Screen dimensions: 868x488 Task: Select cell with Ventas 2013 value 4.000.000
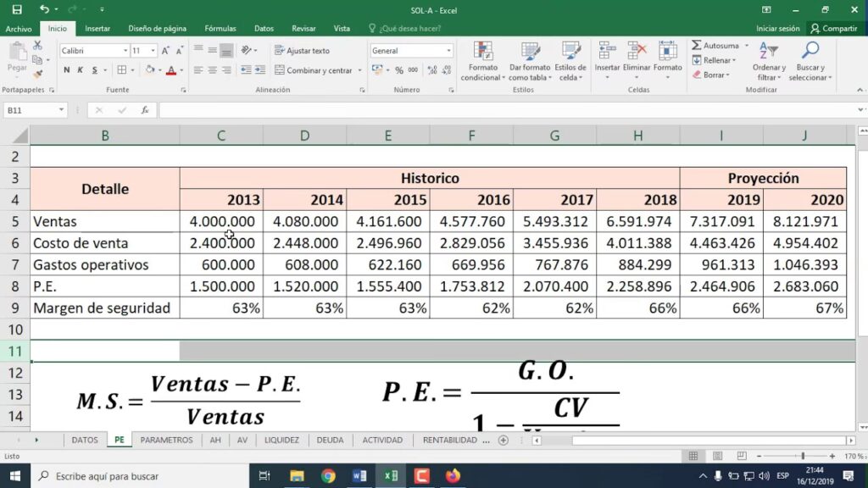pos(221,222)
